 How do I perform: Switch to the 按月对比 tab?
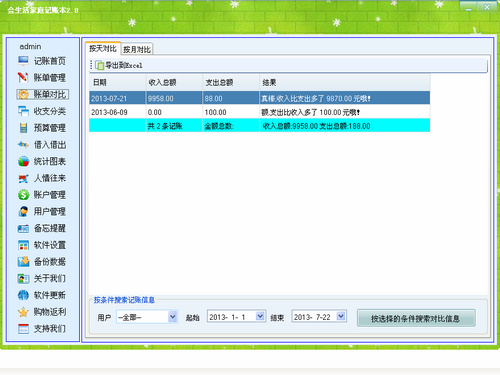click(137, 50)
